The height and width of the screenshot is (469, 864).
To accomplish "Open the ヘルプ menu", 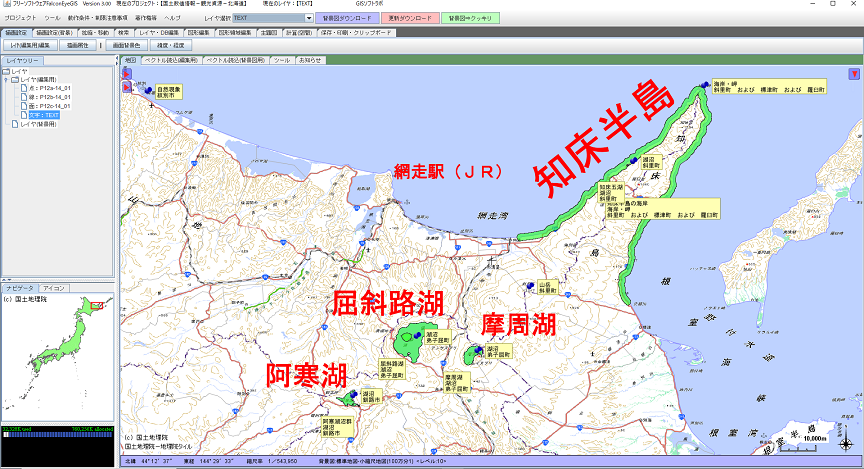I will coord(172,18).
